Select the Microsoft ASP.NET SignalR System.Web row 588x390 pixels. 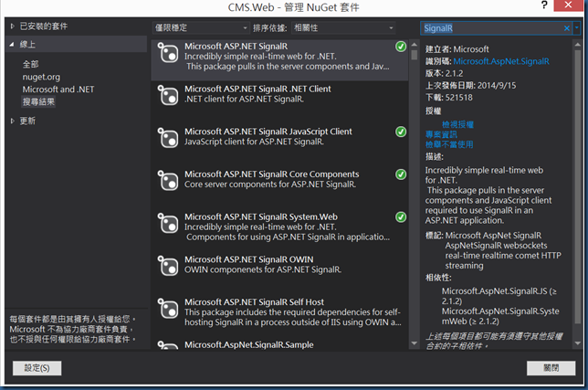pos(279,230)
